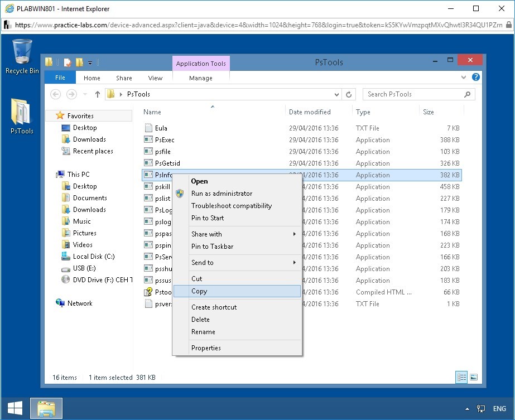This screenshot has width=515, height=420.
Task: Click the blue File menu button
Action: click(60, 78)
